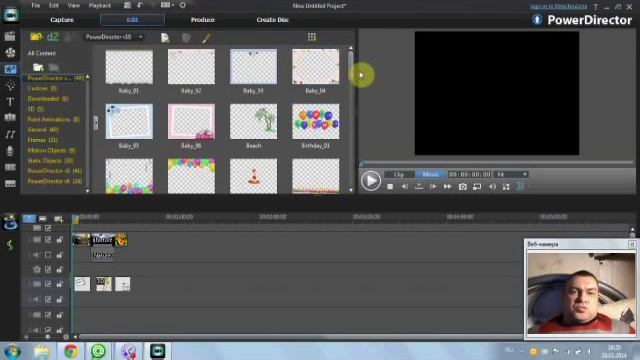Switch to storyboard view button
This screenshot has height=360, width=640.
[43, 219]
